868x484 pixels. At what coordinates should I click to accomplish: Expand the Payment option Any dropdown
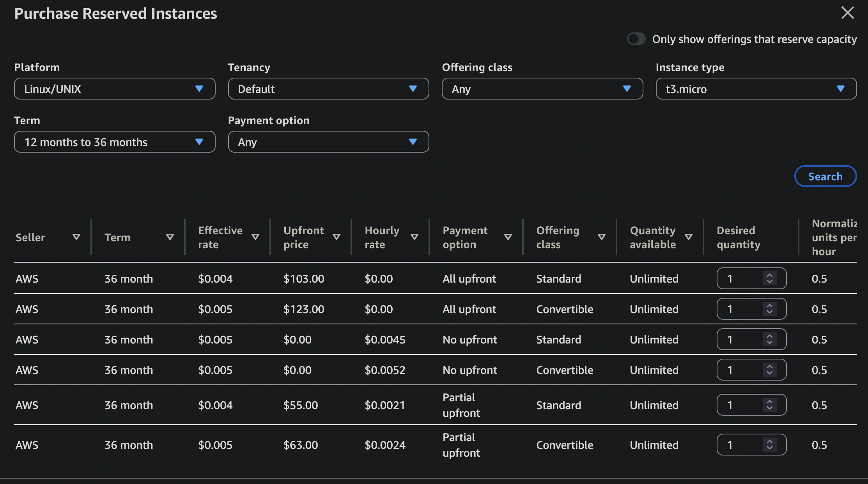tap(328, 142)
